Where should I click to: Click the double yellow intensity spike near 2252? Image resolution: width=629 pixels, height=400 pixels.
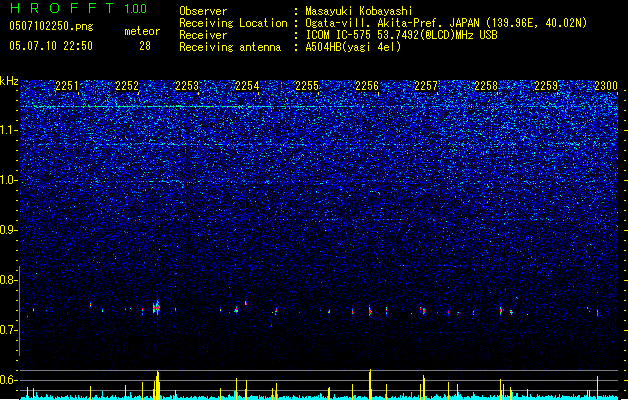[157, 386]
